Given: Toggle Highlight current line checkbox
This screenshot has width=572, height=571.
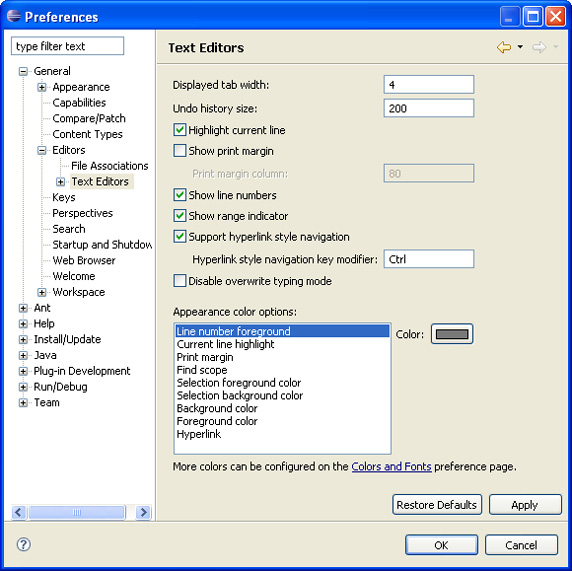Looking at the screenshot, I should (179, 130).
